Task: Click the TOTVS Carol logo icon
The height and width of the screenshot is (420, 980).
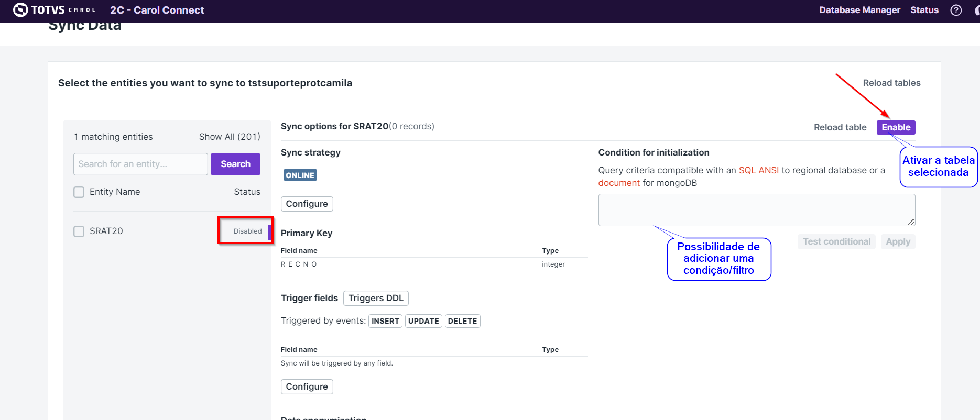Action: point(20,10)
